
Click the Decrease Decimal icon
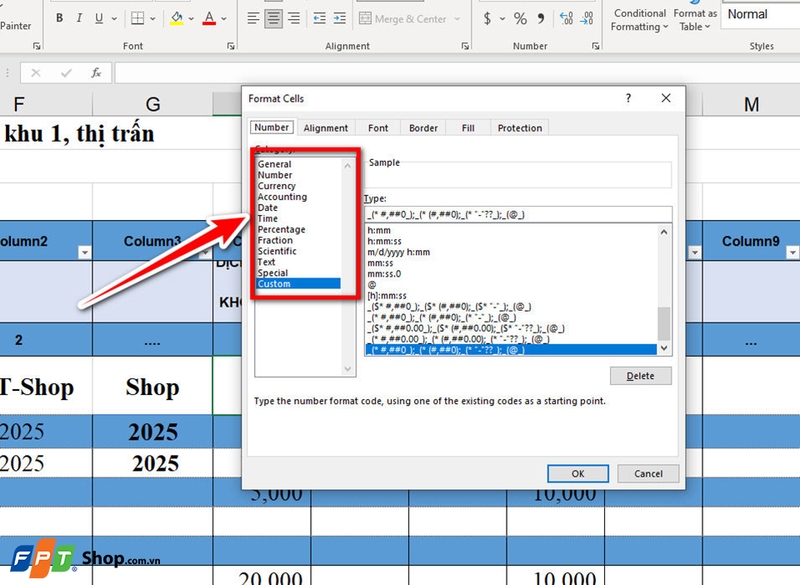pyautogui.click(x=586, y=18)
